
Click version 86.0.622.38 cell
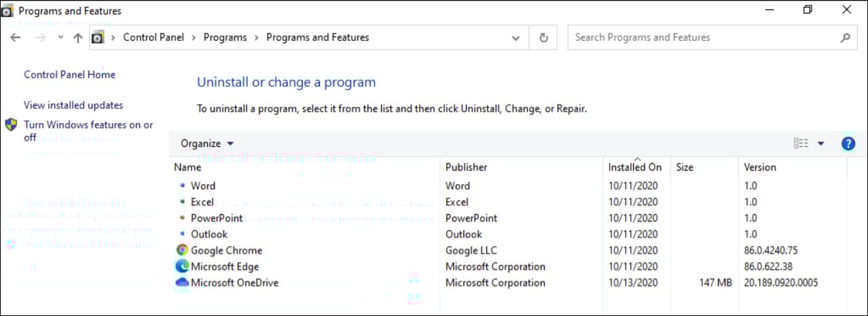click(768, 267)
